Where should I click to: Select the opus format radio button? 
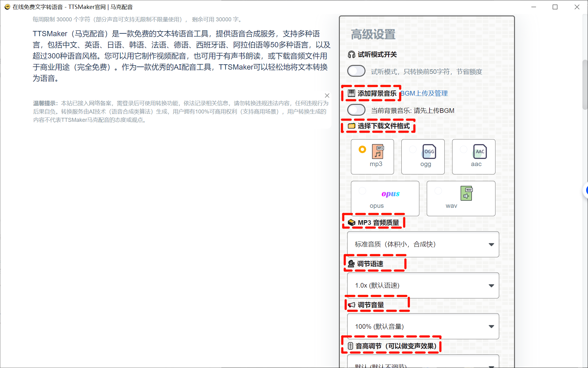(362, 191)
